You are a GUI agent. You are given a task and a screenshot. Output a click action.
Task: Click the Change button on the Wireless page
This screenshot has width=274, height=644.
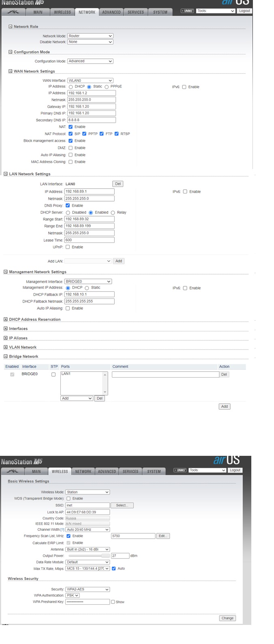click(x=227, y=618)
